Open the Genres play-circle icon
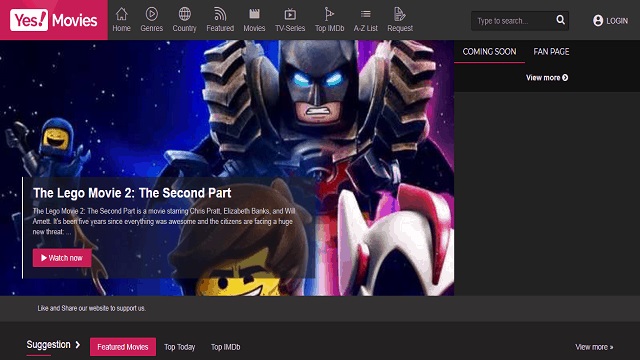The height and width of the screenshot is (360, 640). coord(151,14)
